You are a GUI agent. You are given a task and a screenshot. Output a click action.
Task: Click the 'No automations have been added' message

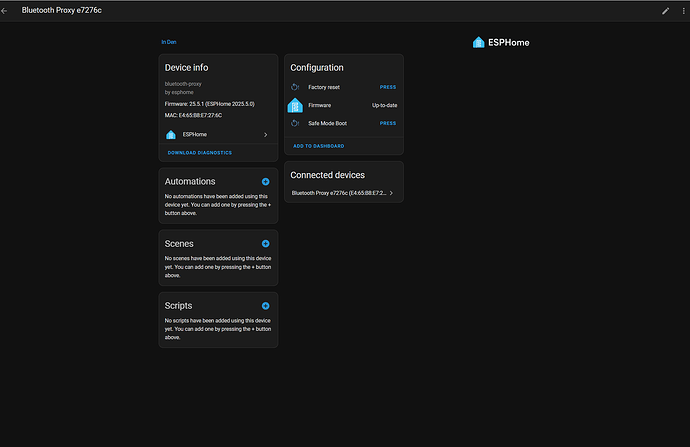tap(218, 205)
